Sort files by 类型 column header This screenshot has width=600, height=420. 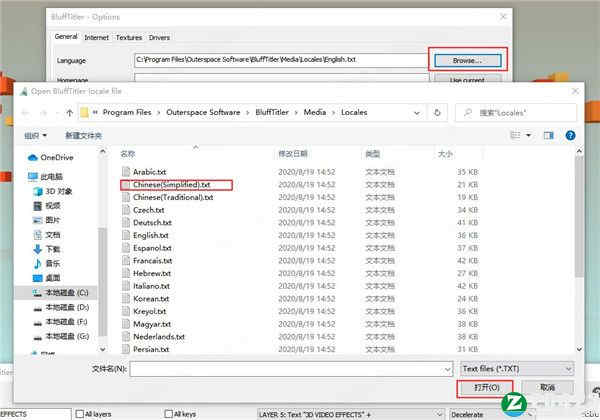click(372, 154)
